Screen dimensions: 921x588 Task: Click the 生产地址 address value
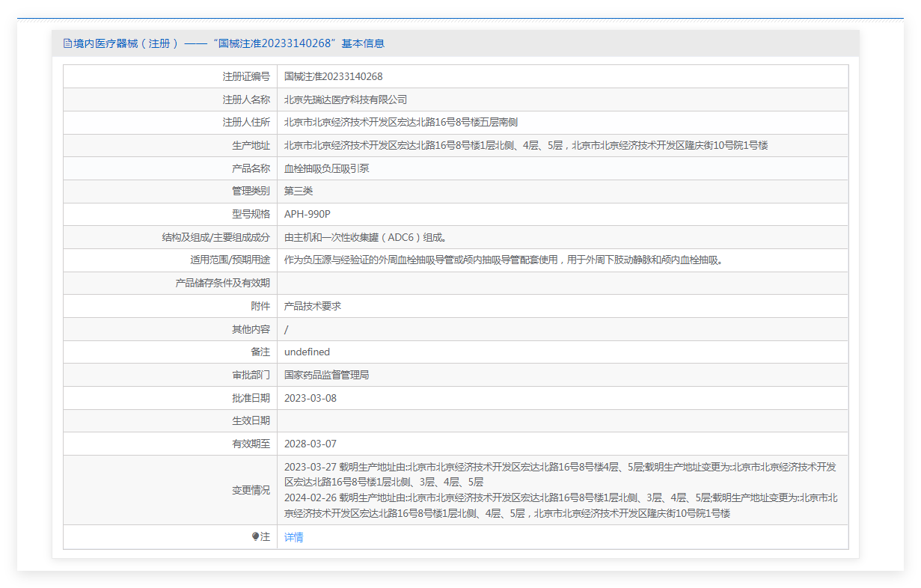pos(526,146)
